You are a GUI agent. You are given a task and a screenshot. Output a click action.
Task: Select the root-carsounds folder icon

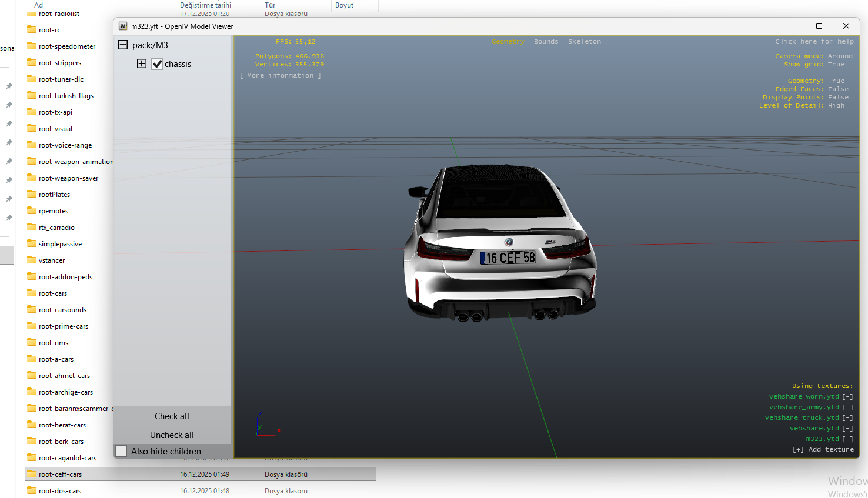(x=32, y=309)
